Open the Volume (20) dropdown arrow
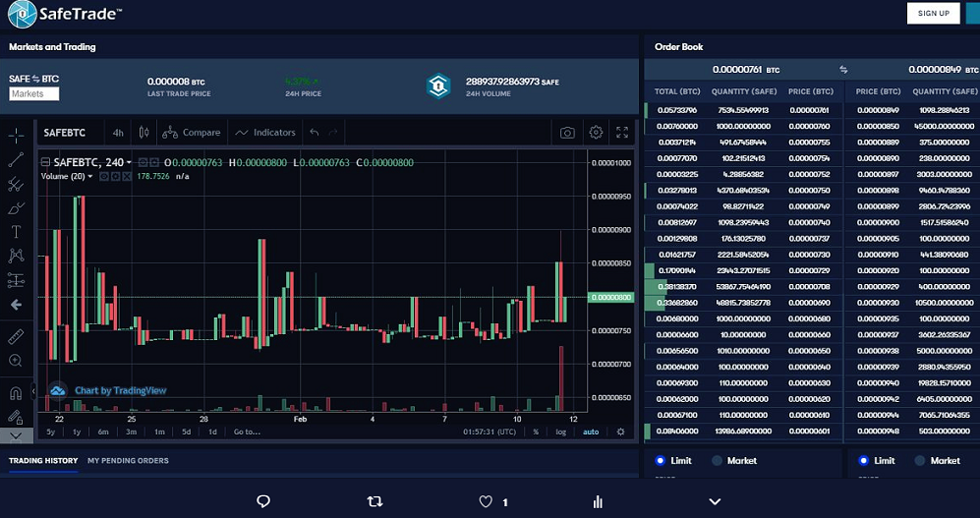This screenshot has width=980, height=518. click(90, 177)
